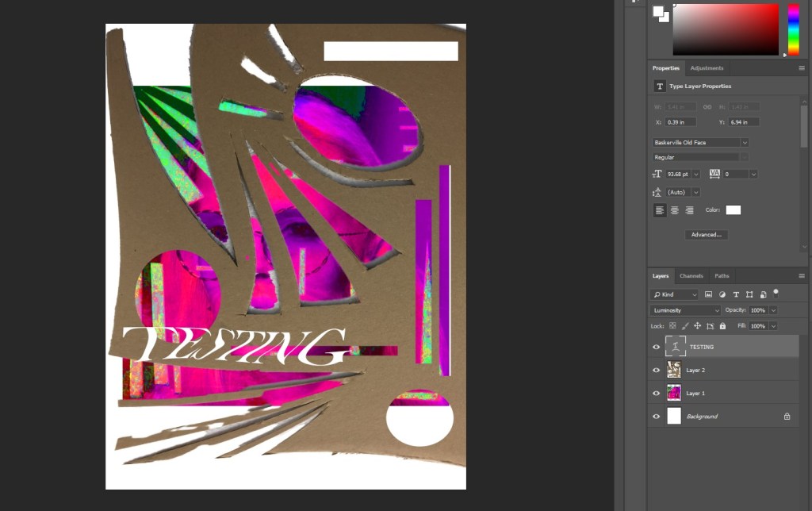Click the lock image pixels brush icon

[x=685, y=326]
